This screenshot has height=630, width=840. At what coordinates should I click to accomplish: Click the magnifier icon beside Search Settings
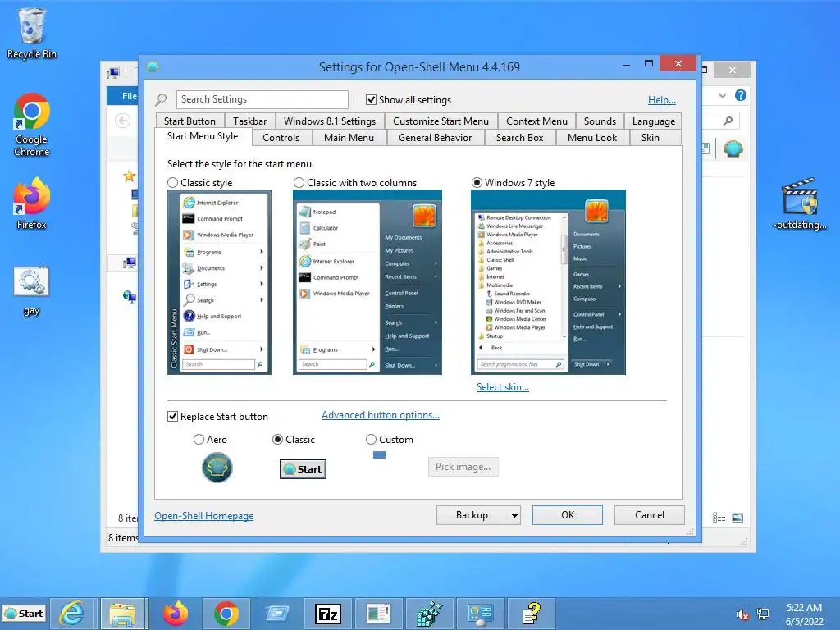161,99
